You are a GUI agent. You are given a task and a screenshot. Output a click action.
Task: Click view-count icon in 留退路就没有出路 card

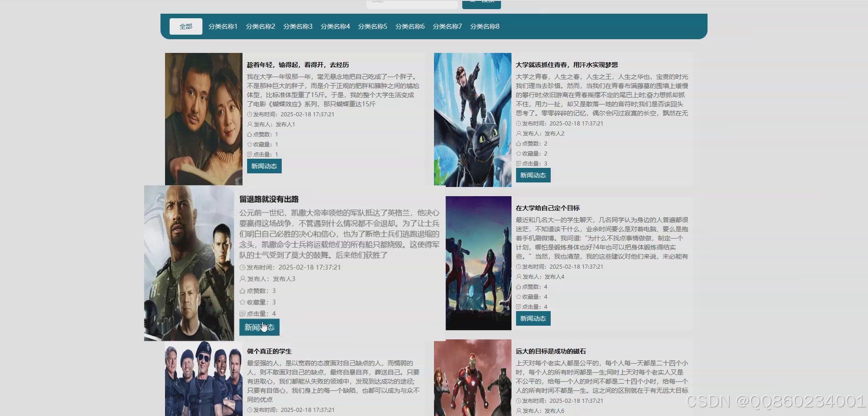pos(243,314)
